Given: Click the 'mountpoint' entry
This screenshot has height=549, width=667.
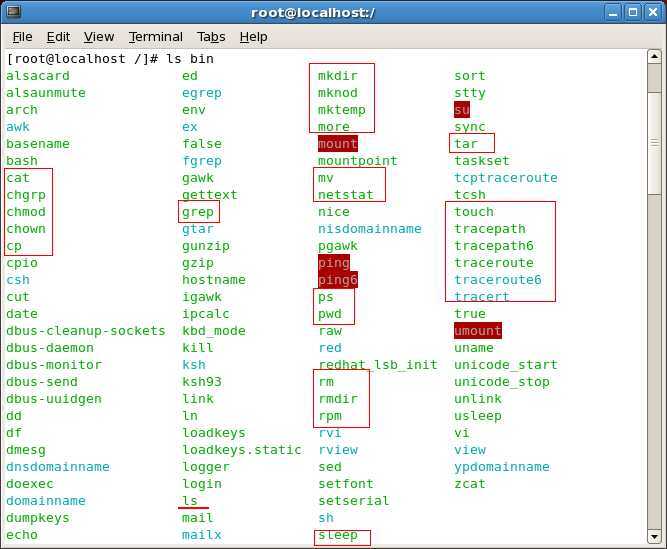Looking at the screenshot, I should (x=358, y=161).
